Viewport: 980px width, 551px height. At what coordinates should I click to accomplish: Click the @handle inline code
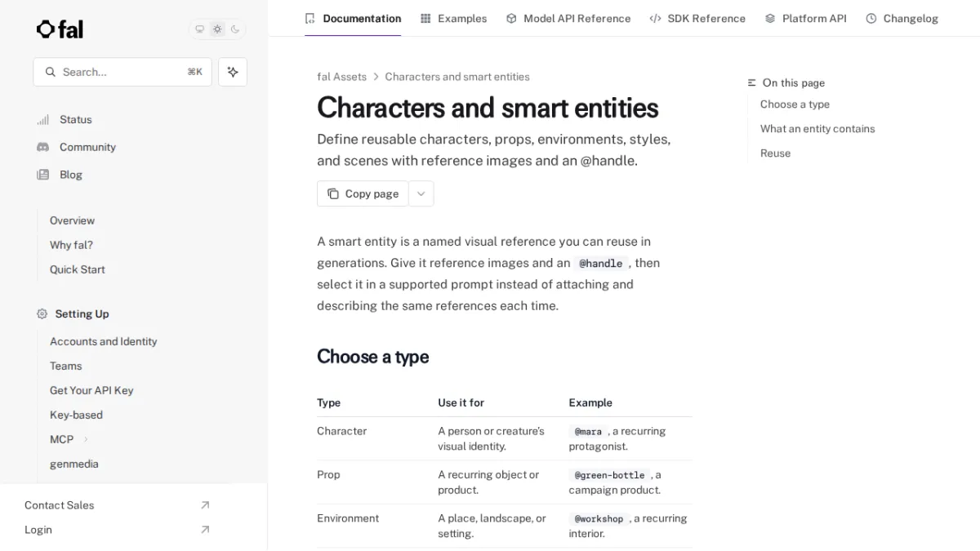point(601,264)
